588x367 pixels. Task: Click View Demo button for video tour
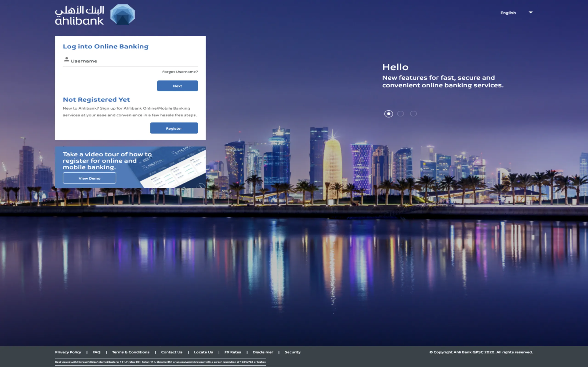[x=89, y=178]
